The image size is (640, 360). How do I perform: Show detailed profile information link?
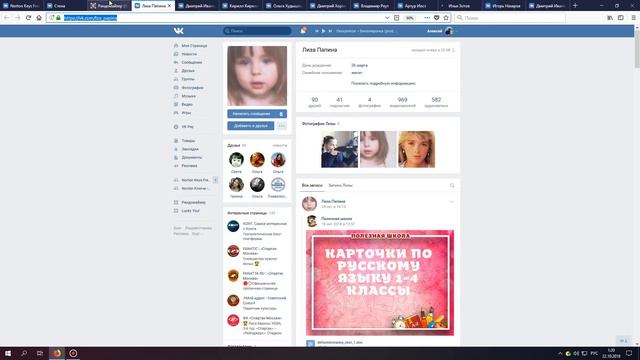383,83
